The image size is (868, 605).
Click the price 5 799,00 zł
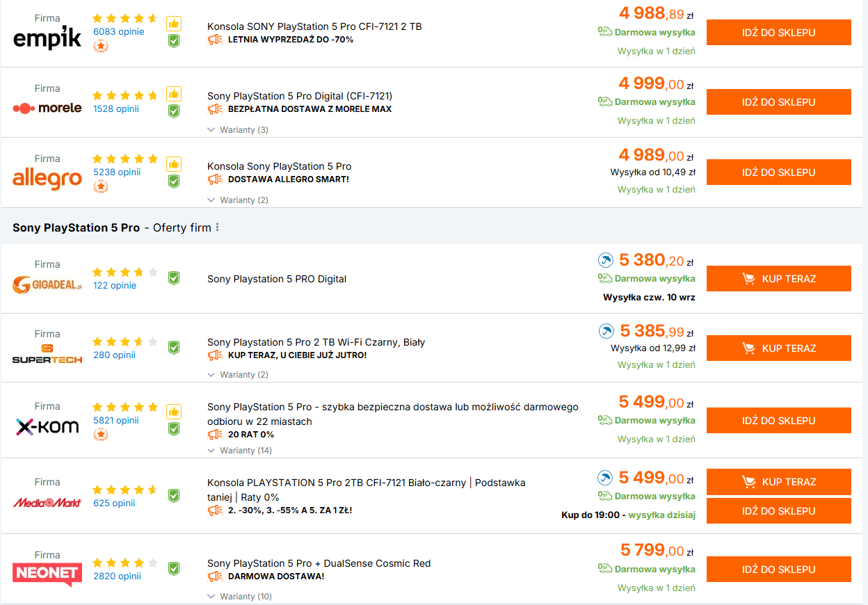pyautogui.click(x=657, y=551)
